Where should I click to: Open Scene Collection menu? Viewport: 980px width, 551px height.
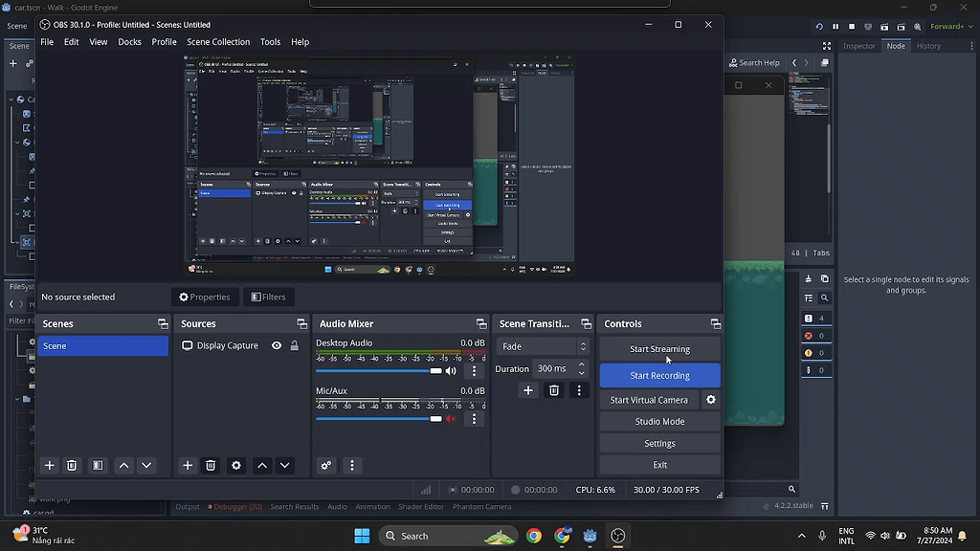[218, 42]
